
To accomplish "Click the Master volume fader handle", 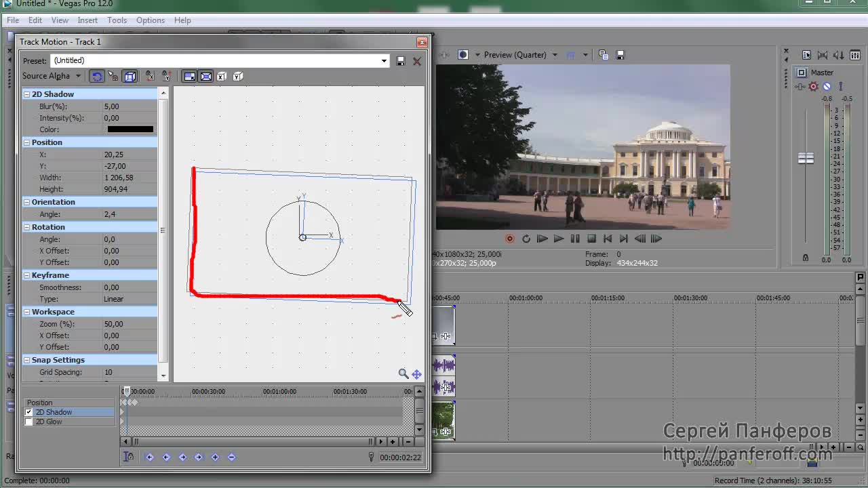I will (x=806, y=158).
